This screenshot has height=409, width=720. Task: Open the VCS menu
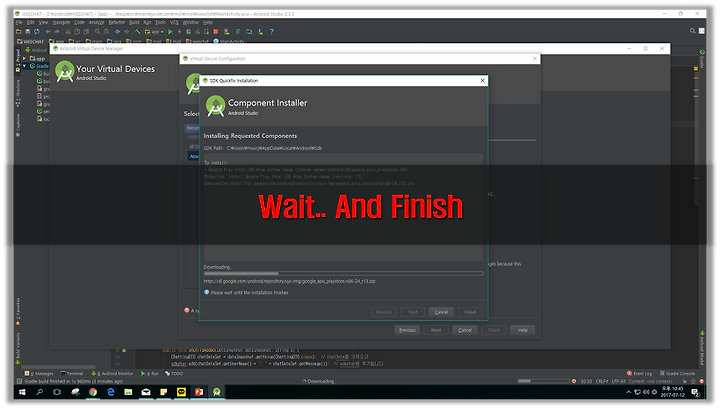pos(174,22)
